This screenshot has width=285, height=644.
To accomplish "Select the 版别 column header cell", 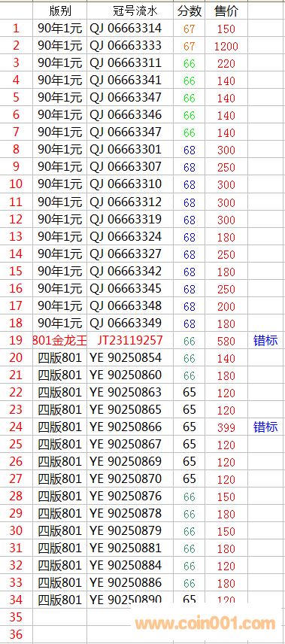I will (60, 11).
